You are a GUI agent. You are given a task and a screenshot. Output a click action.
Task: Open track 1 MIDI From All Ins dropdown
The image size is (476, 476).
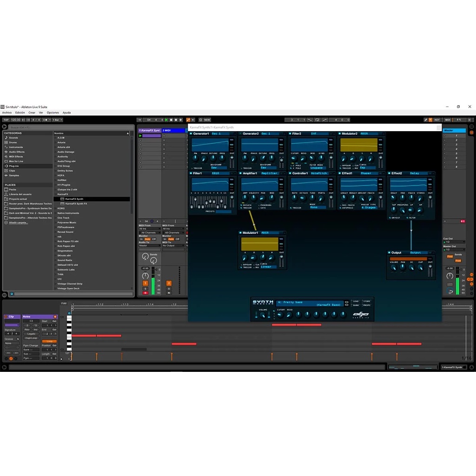click(x=150, y=229)
